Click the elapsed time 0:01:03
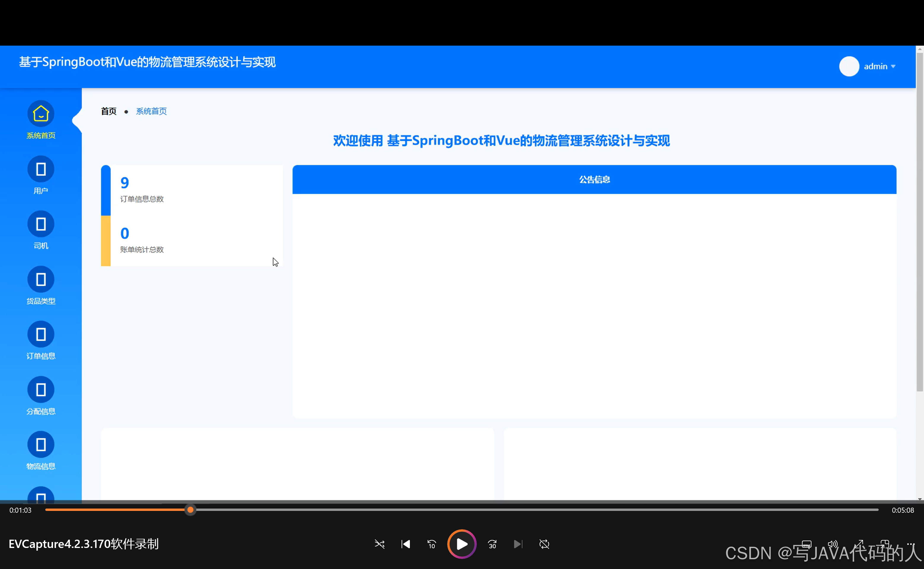The height and width of the screenshot is (569, 924). (x=20, y=510)
